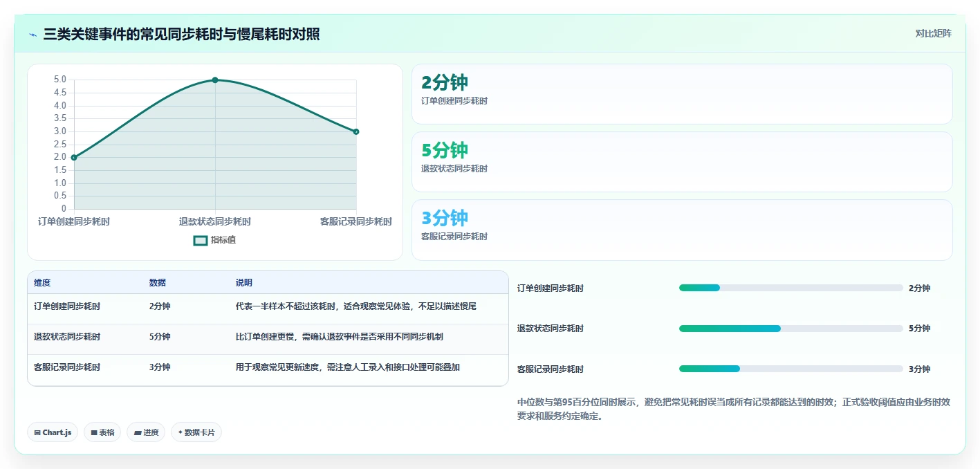The width and height of the screenshot is (980, 469).
Task: Click the 进度 tag chip
Action: 146,432
